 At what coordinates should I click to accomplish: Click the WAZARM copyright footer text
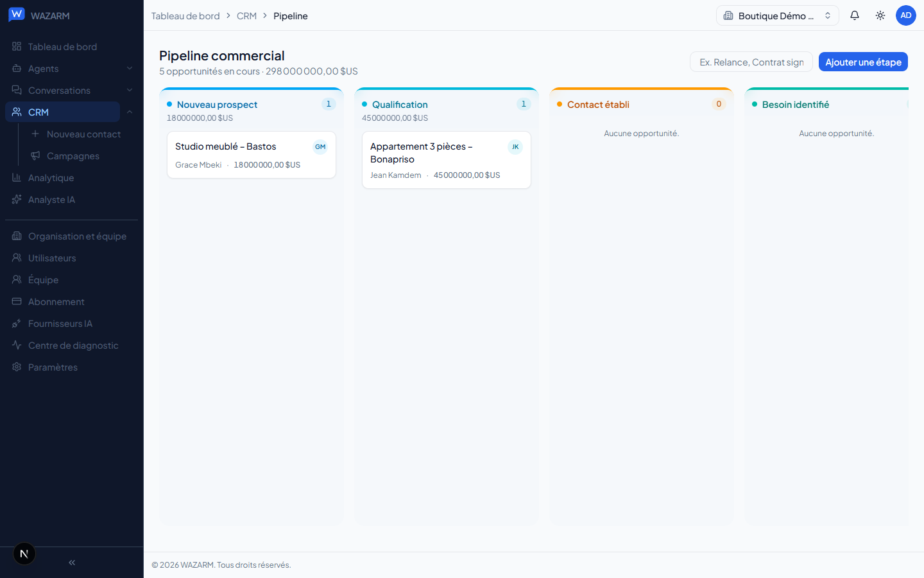[221, 565]
